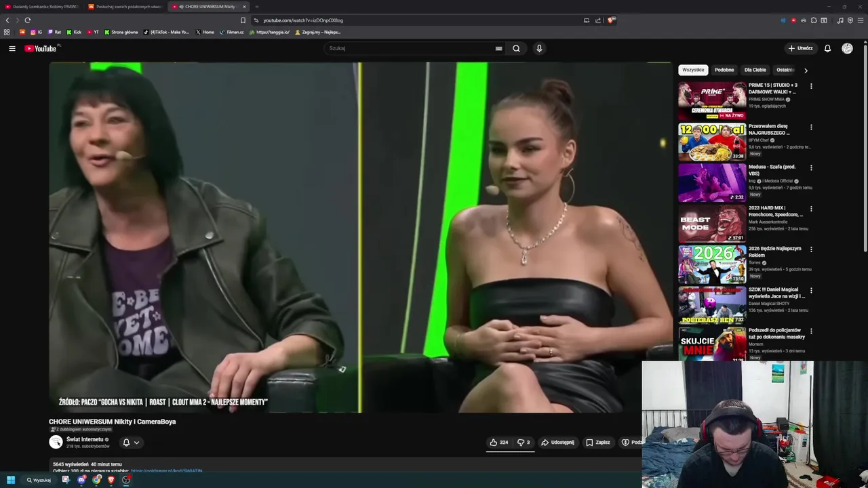Image resolution: width=868 pixels, height=488 pixels.
Task: Open the 2026 Najlepszym Rokiem thumbnail
Action: click(712, 264)
